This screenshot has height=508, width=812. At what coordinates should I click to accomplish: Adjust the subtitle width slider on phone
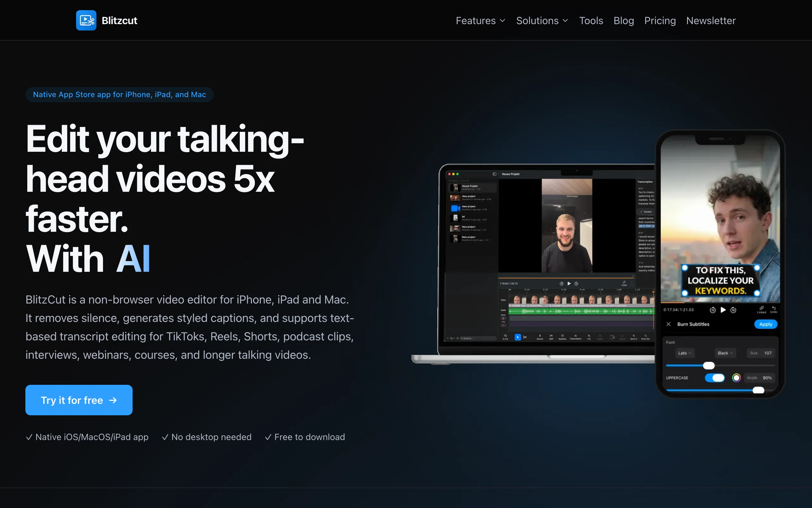(x=758, y=390)
